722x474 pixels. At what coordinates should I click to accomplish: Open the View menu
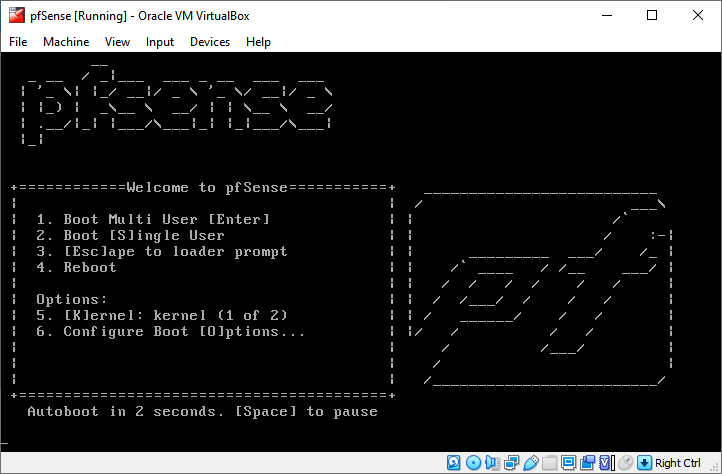point(117,42)
